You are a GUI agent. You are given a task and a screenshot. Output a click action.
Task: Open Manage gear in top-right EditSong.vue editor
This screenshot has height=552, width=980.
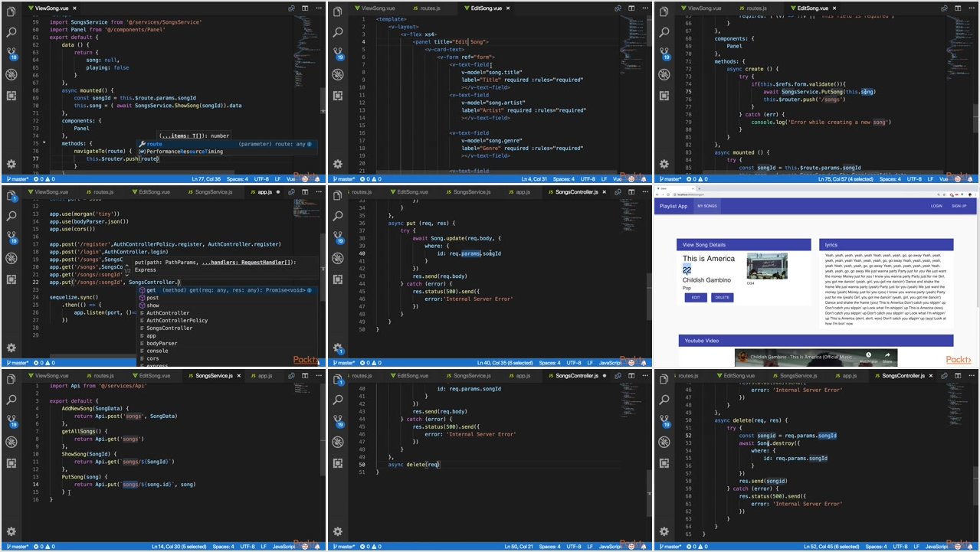tap(664, 164)
